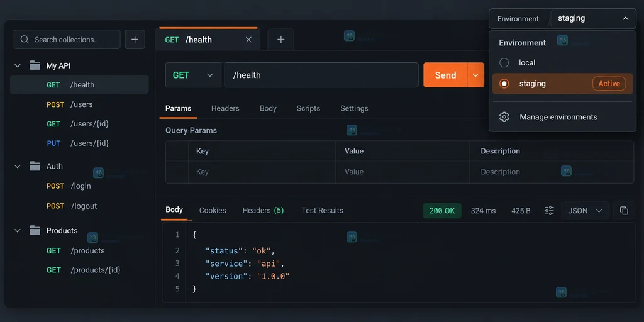Switch to the request Body tab
The height and width of the screenshot is (322, 644).
point(268,108)
